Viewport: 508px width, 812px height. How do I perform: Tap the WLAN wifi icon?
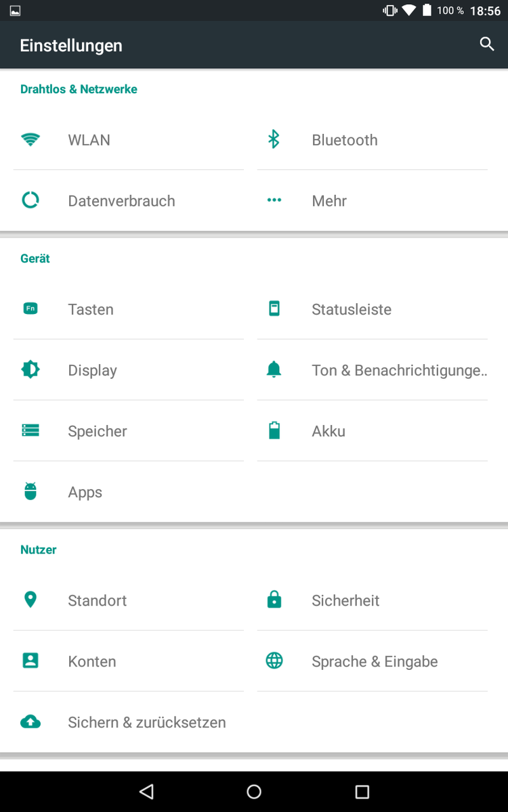(30, 140)
